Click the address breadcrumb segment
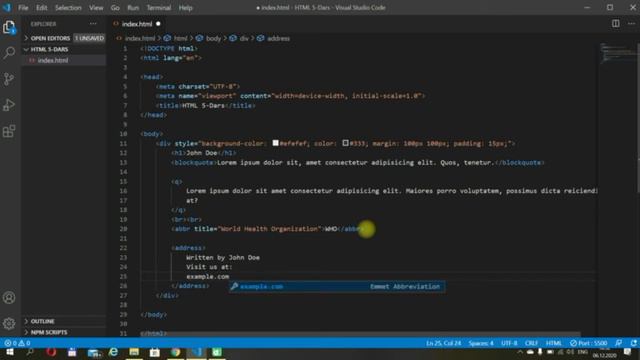Viewport: 640px width, 360px height. point(278,38)
